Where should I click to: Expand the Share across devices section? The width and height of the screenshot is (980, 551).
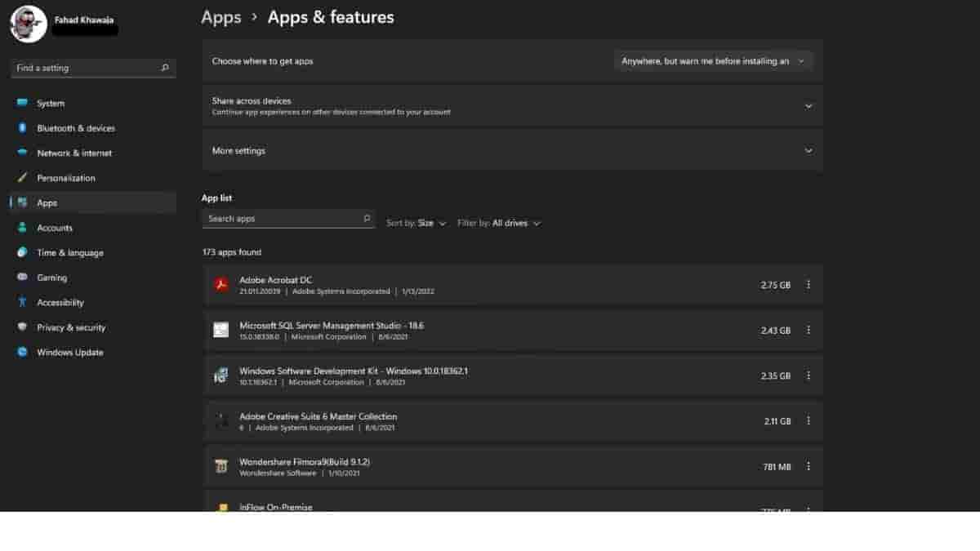[808, 106]
